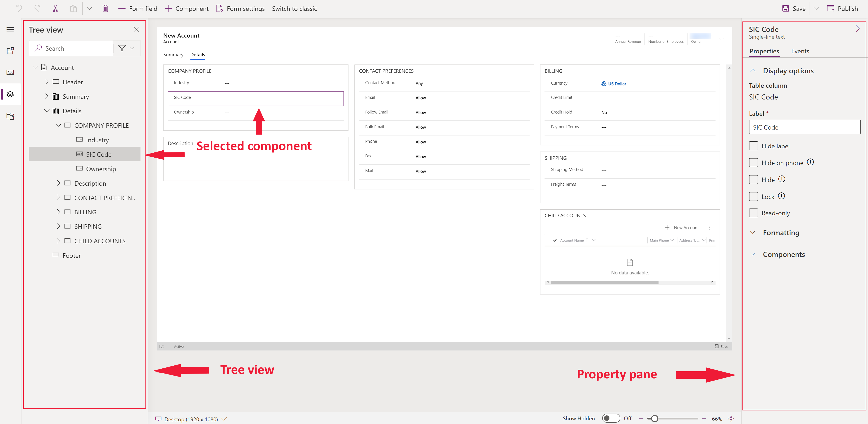This screenshot has width=868, height=424.
Task: Toggle Hide label checkbox in property pane
Action: click(754, 146)
